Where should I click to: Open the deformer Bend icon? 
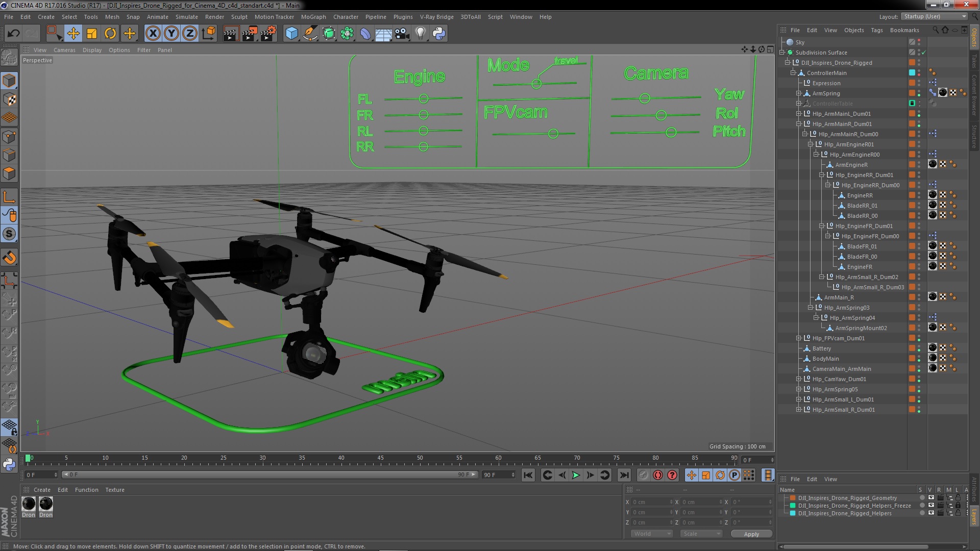point(365,34)
